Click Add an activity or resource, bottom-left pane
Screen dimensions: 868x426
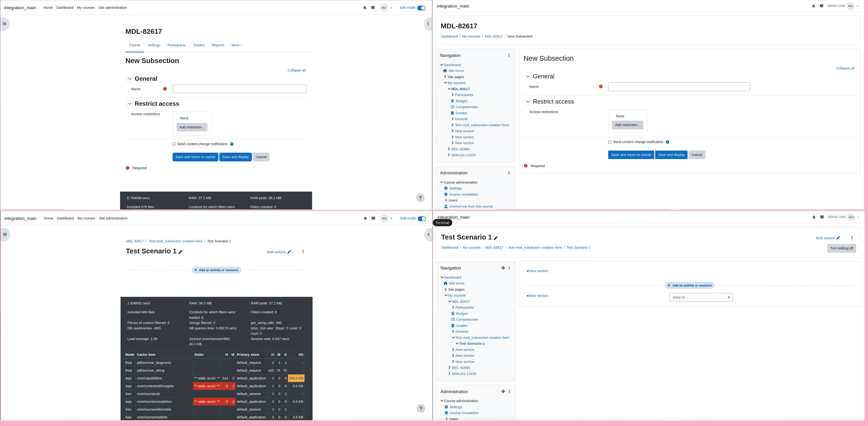click(216, 270)
